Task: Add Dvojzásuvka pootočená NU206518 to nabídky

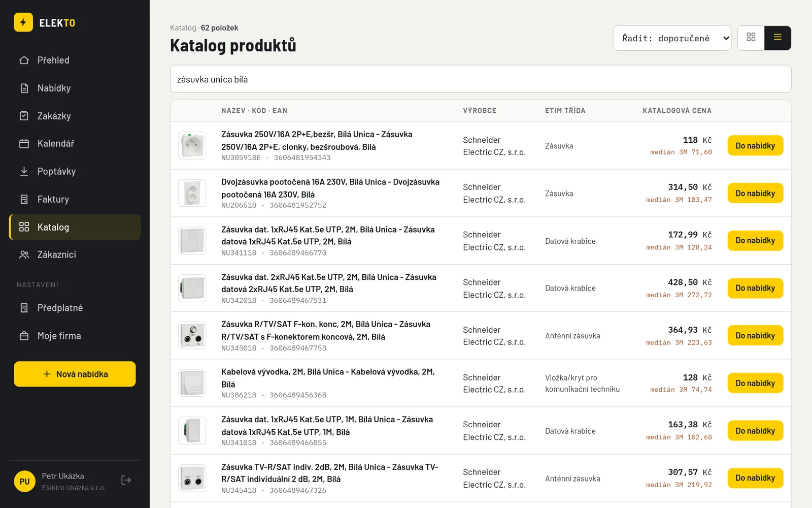Action: click(x=755, y=193)
